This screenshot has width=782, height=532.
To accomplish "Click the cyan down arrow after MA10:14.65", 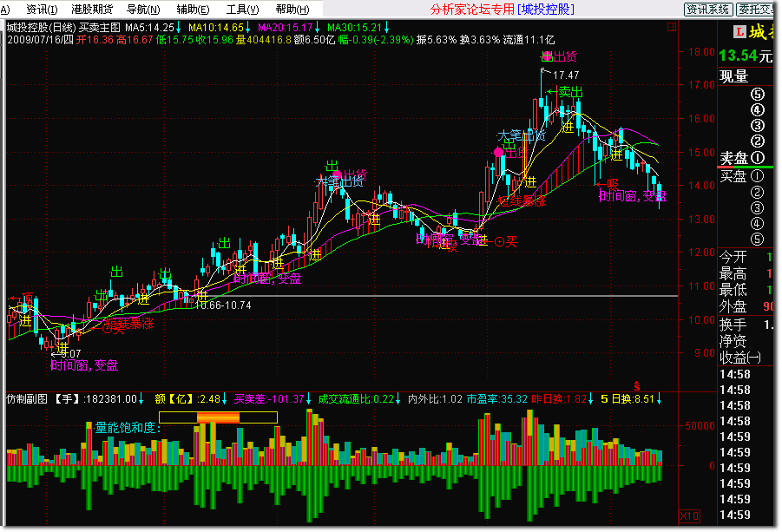I will 247,28.
